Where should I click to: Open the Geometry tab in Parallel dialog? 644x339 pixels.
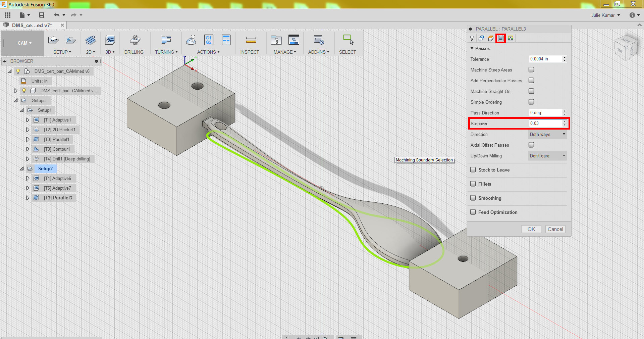481,39
